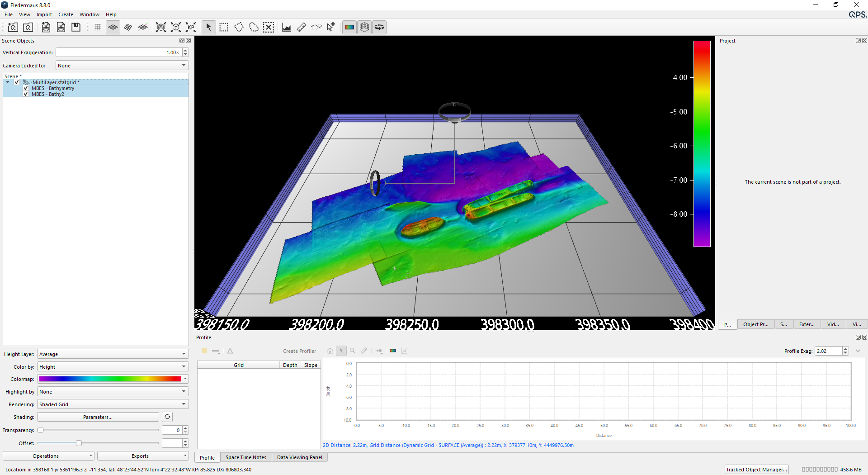Switch to the Space Time Notes tab
This screenshot has width=868, height=475.
245,457
